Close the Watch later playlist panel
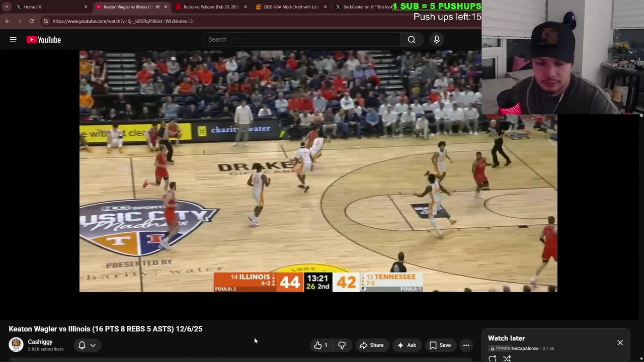This screenshot has height=362, width=644. tap(620, 343)
